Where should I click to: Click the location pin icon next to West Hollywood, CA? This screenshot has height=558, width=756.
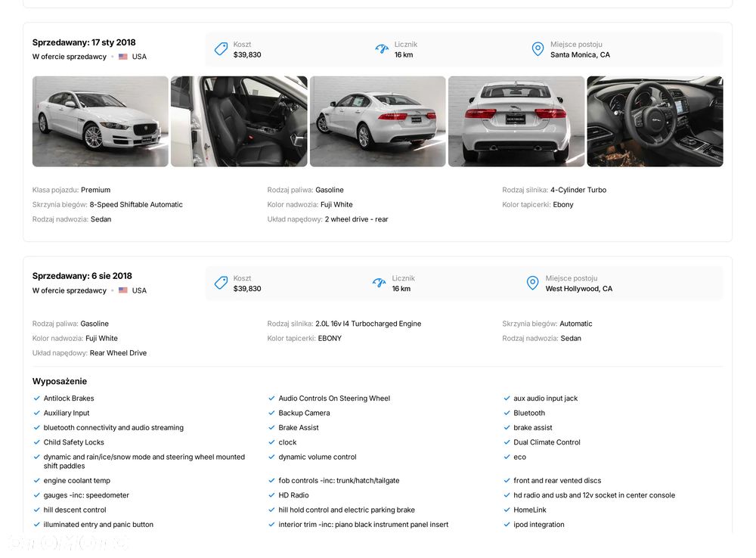tap(533, 283)
